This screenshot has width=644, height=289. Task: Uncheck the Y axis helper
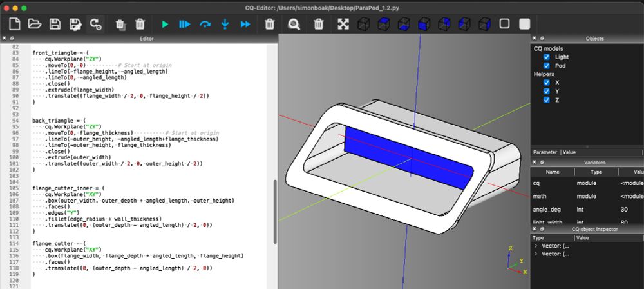(x=546, y=91)
